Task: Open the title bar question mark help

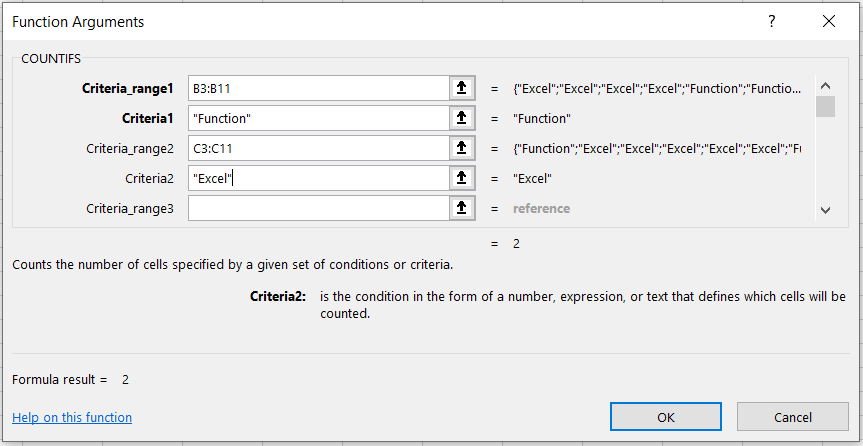Action: click(771, 21)
